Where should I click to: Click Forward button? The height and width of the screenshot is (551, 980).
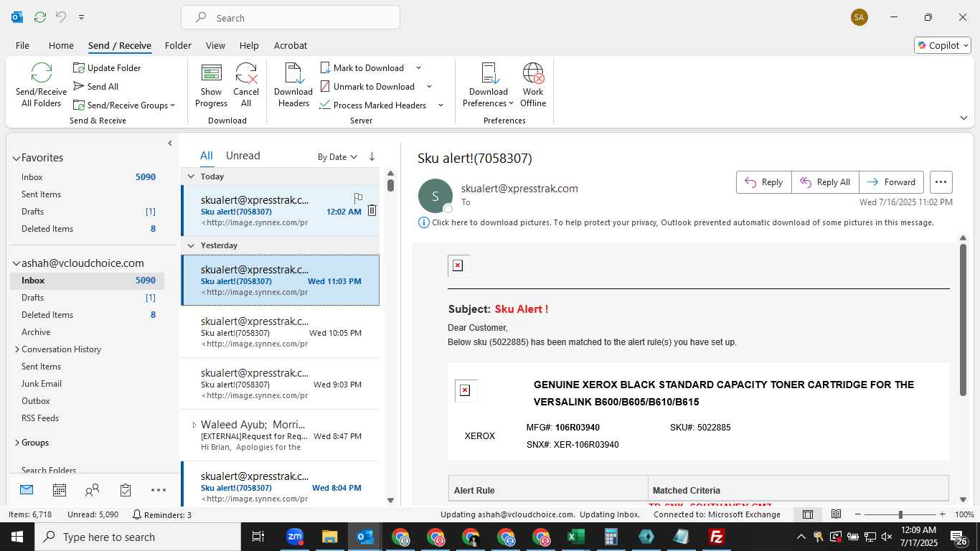point(892,182)
